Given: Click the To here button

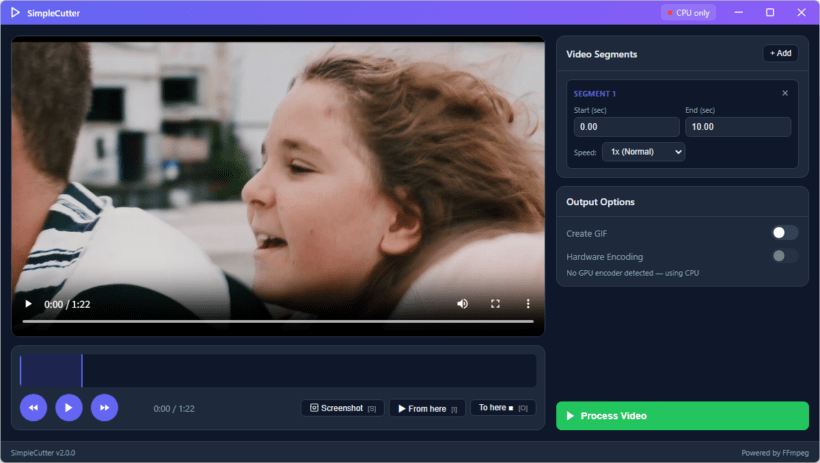Looking at the screenshot, I should [503, 408].
